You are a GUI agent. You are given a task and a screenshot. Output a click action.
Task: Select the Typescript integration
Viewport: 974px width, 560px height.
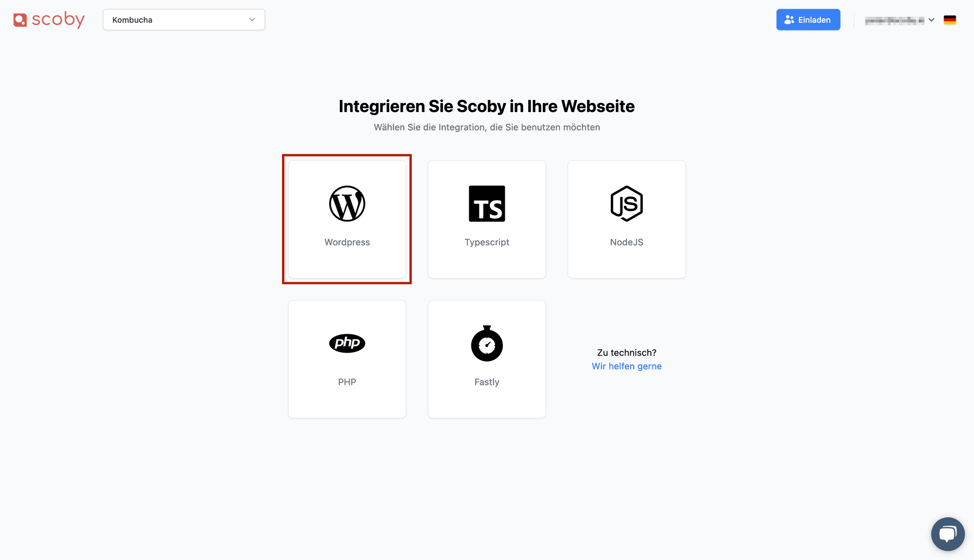486,219
